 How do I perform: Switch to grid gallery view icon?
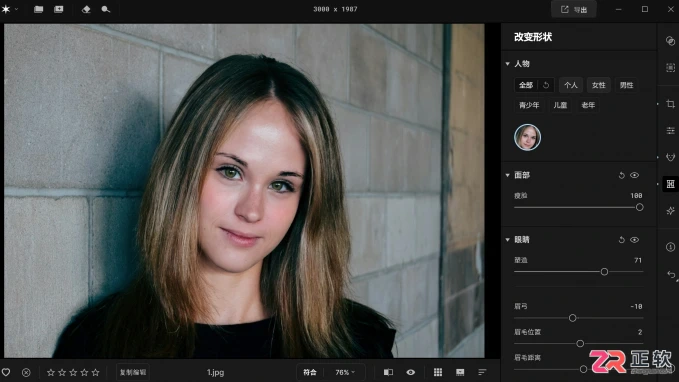(438, 372)
